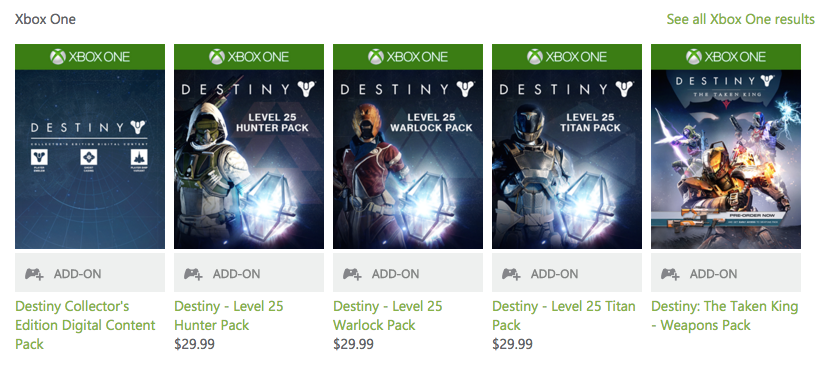Click the add-on controller icon under Taken King
This screenshot has width=840, height=366.
671,274
